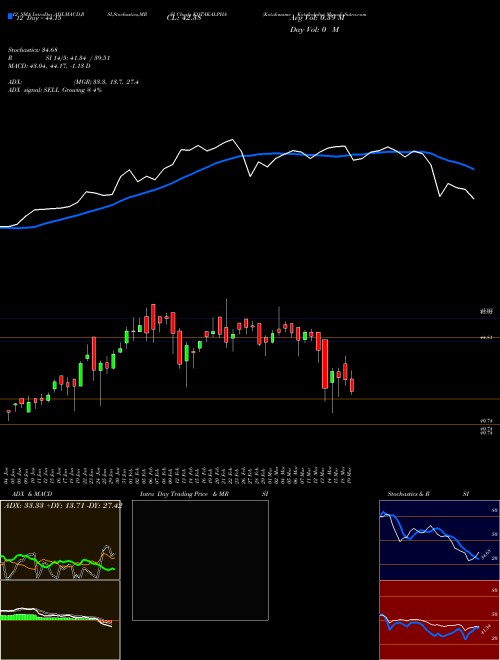Open the ADX indicator chart panel
This screenshot has height=660, width=500.
(60, 540)
